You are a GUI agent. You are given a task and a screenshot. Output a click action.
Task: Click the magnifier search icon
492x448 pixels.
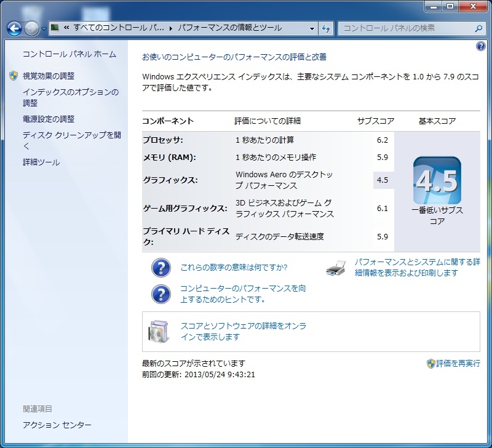(478, 28)
